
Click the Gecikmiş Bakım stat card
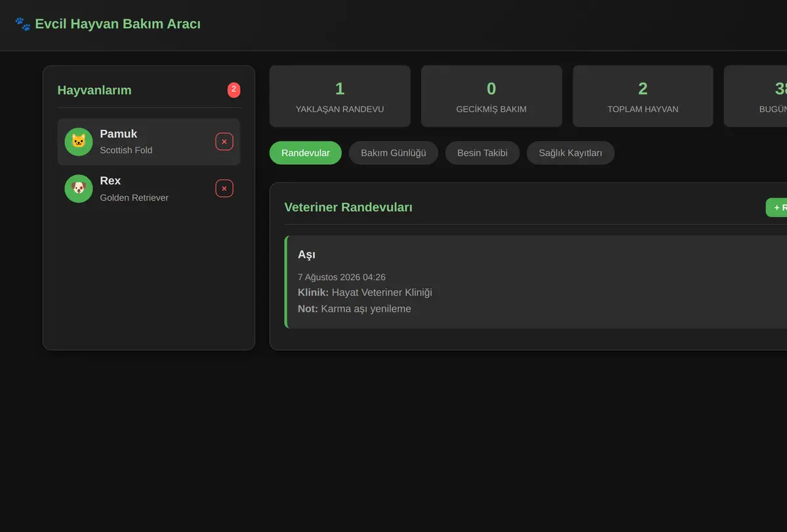pos(491,96)
